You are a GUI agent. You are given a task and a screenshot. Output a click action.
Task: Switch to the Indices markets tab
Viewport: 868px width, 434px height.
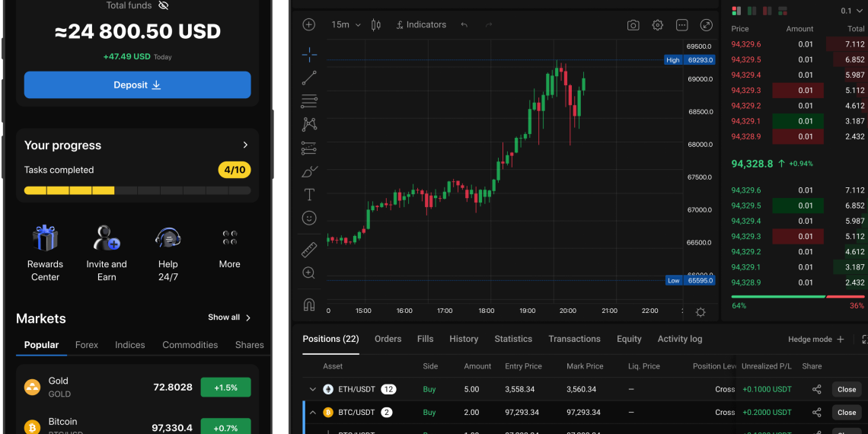[130, 345]
